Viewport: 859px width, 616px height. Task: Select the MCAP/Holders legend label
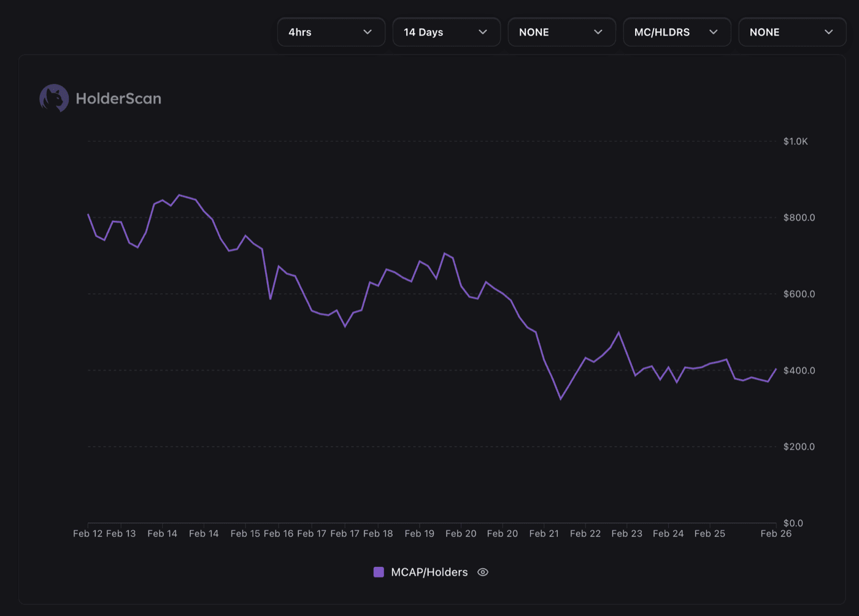tap(429, 572)
